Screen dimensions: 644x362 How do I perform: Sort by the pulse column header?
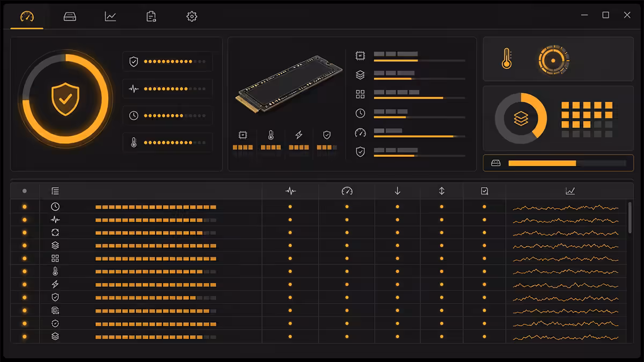coord(290,191)
